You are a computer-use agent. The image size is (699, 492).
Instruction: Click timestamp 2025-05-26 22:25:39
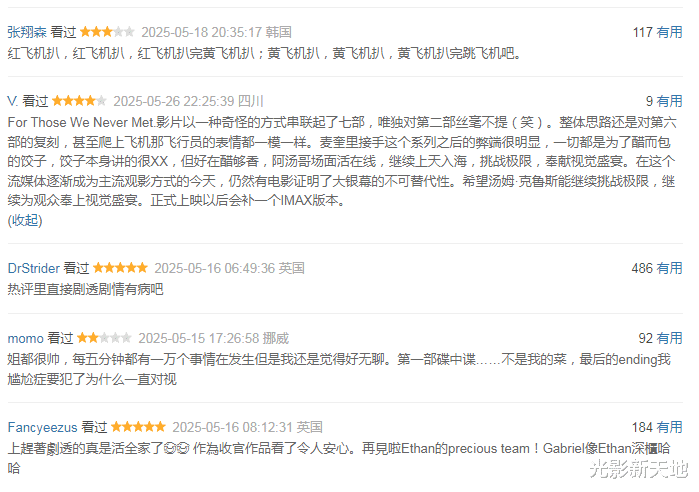(173, 101)
